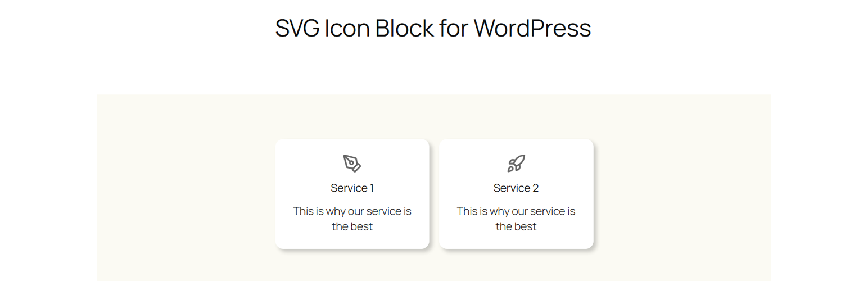Click beige background left of Service 1 card
The image size is (868, 281).
coord(186,191)
